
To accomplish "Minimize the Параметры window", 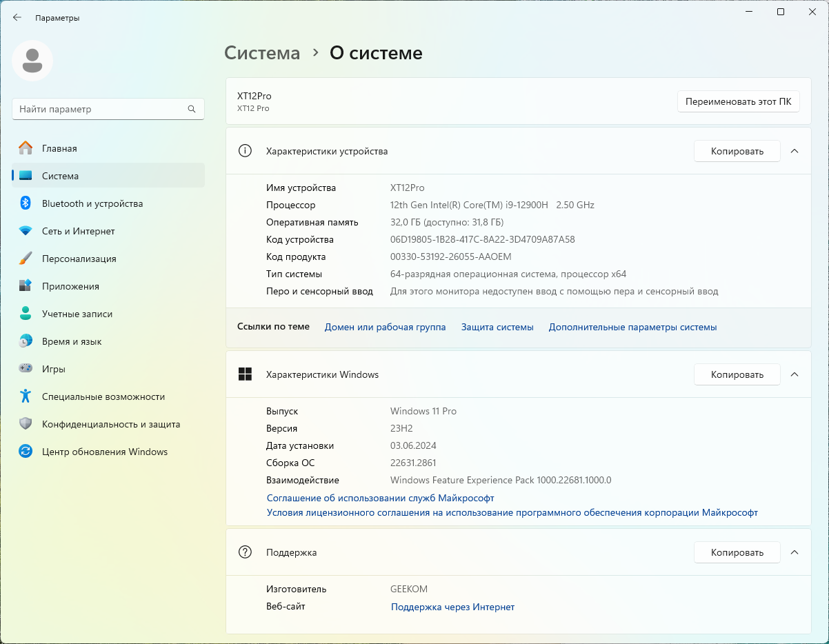I will tap(749, 12).
